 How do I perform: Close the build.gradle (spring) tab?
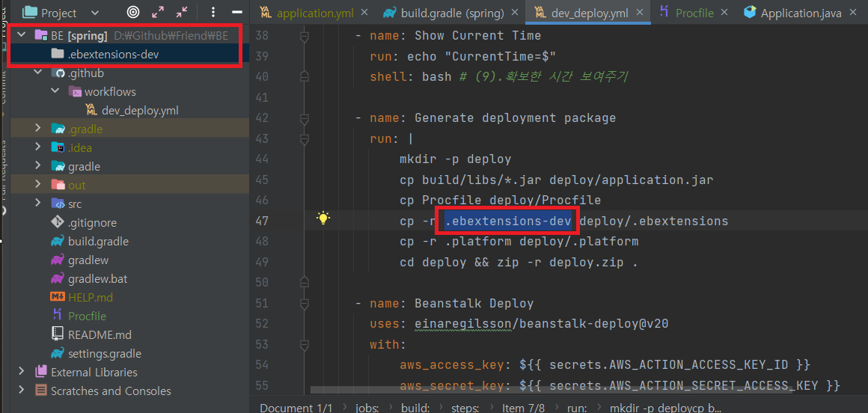coord(515,12)
